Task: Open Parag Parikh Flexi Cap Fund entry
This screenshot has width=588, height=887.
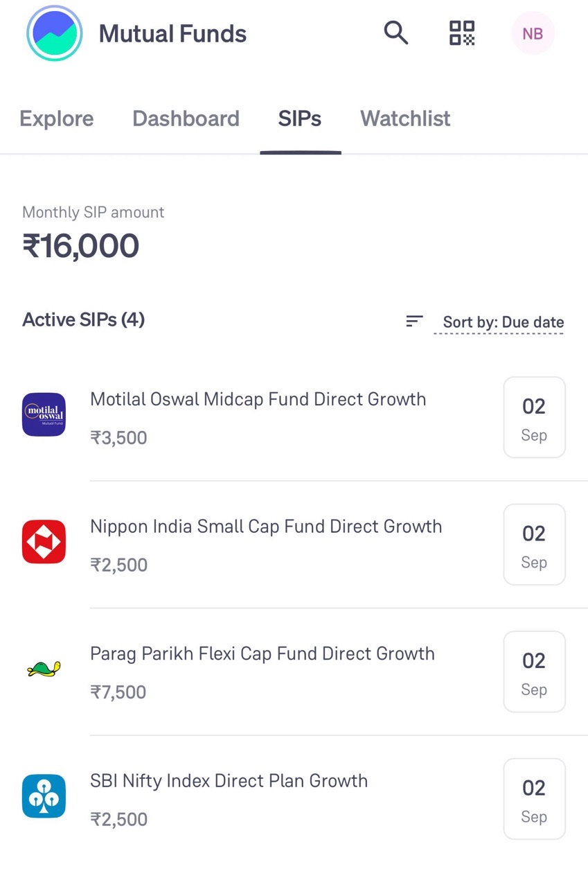Action: point(262,654)
